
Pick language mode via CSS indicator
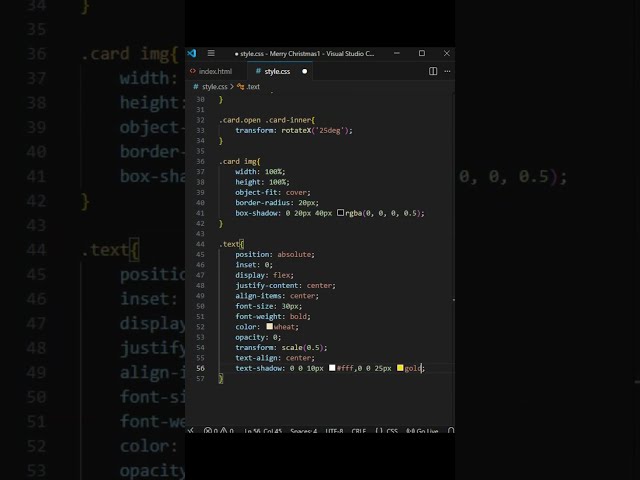pos(386,431)
